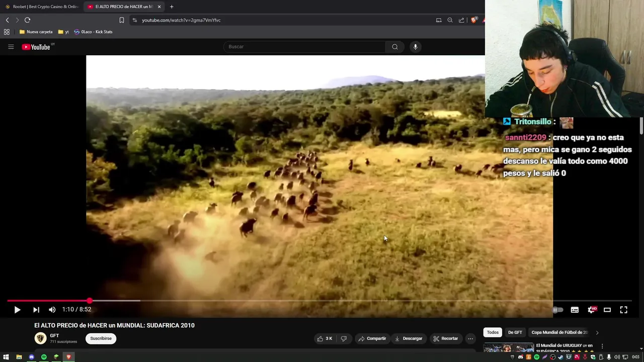Open the HD video settings gear
The width and height of the screenshot is (644, 362).
coord(592,310)
